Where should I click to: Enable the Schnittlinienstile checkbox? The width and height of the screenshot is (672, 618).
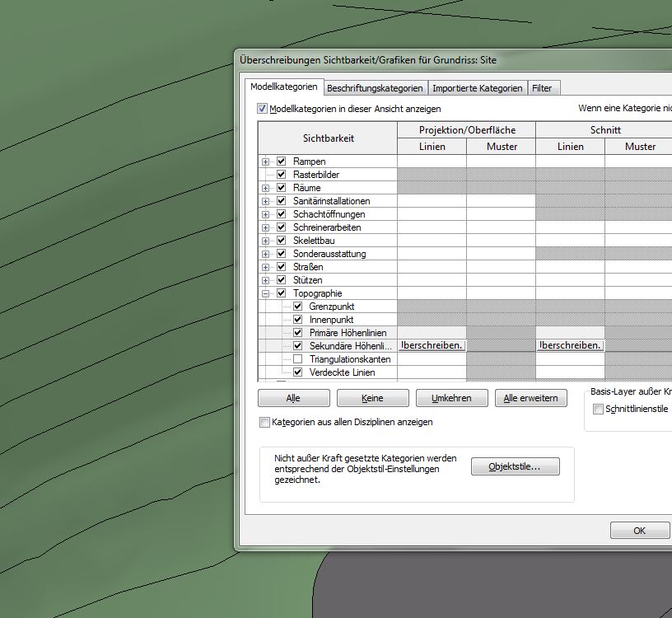[598, 410]
